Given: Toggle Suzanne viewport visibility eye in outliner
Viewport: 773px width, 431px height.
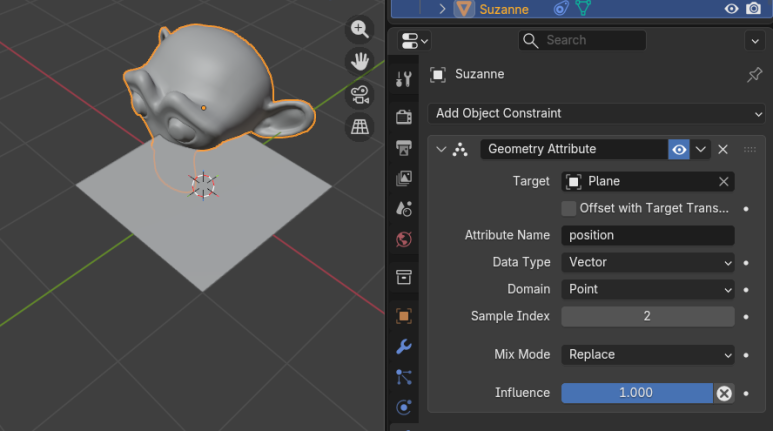Looking at the screenshot, I should 732,9.
